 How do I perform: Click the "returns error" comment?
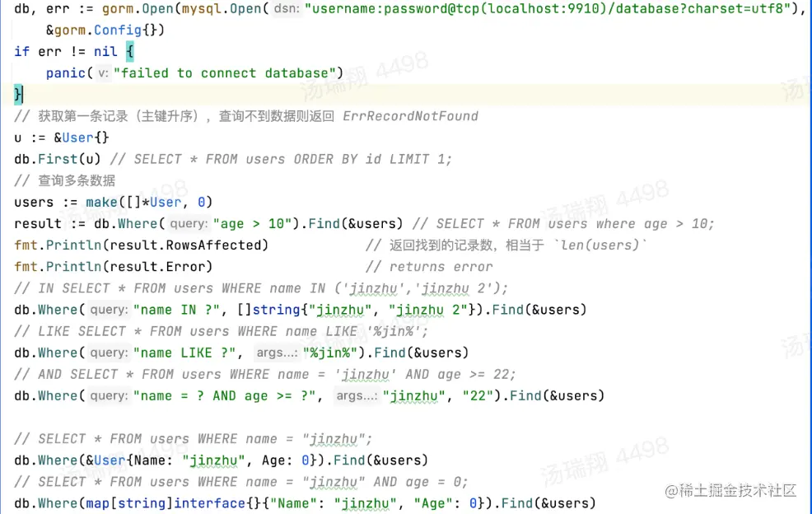[x=429, y=267]
